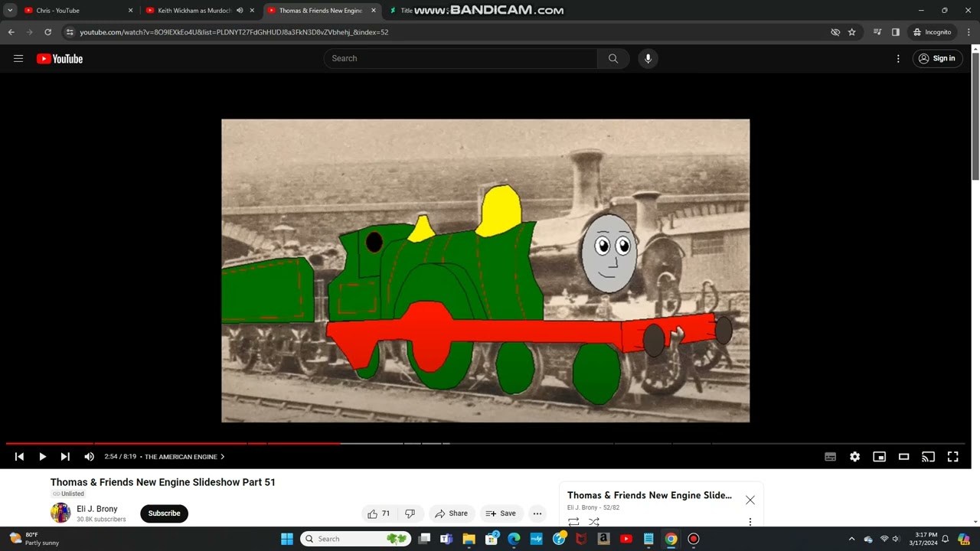
Task: Open more actions ellipsis below video
Action: click(537, 514)
